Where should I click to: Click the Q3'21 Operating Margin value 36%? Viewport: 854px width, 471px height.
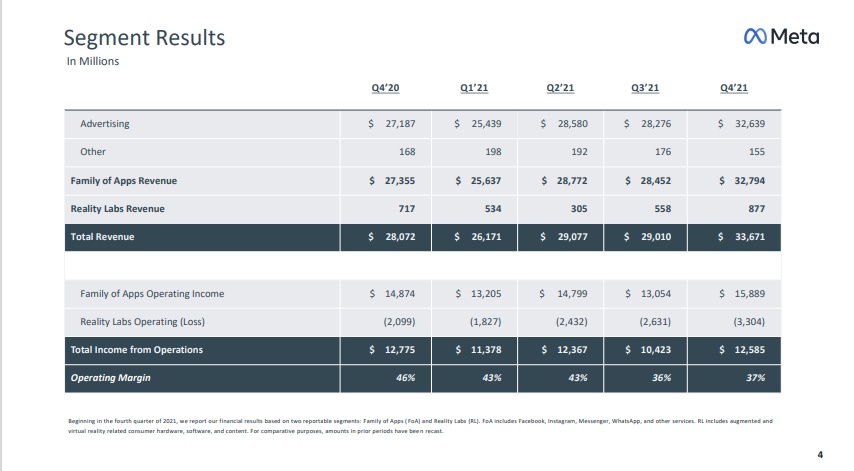point(660,379)
